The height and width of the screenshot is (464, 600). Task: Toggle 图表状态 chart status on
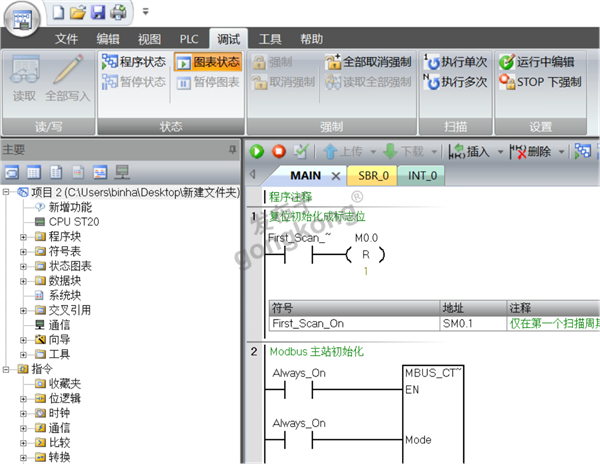pos(208,62)
